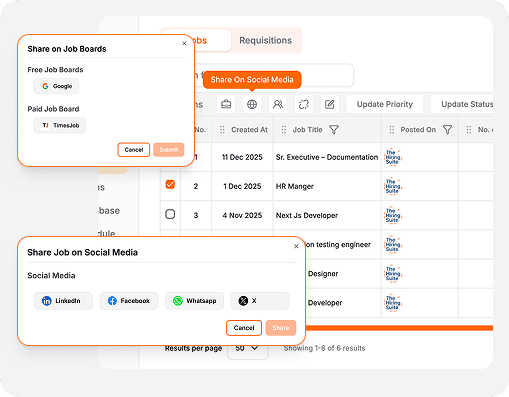Click the orange horizontal scrollbar

click(399, 328)
